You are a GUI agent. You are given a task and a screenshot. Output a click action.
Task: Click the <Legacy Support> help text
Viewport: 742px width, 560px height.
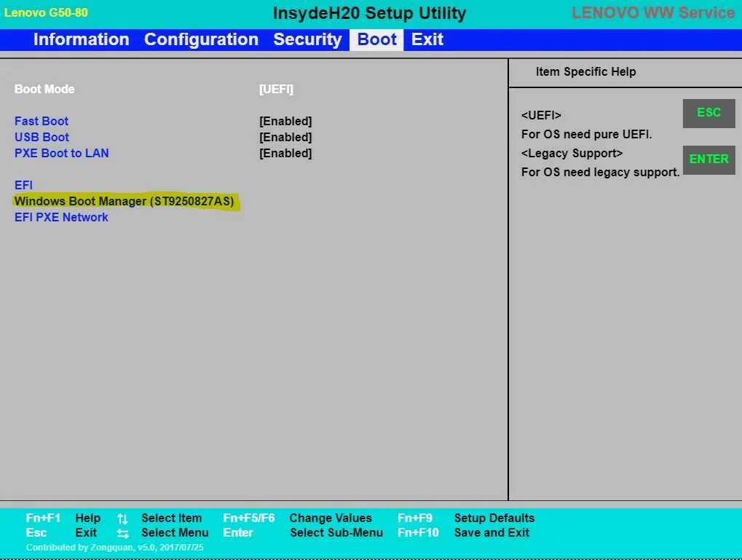572,154
